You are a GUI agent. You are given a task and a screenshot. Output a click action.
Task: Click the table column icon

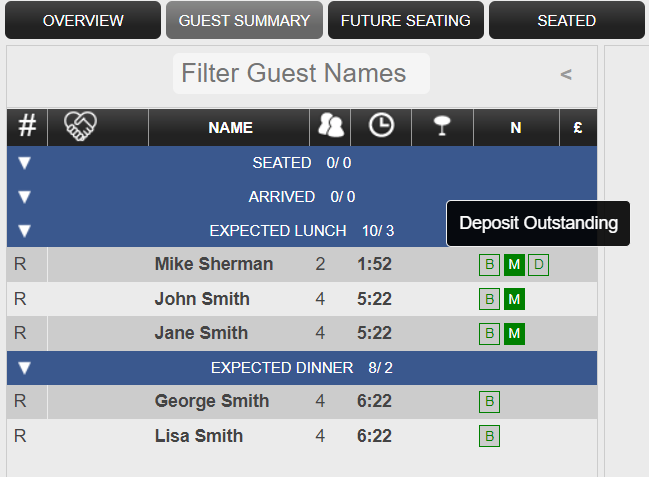[442, 126]
